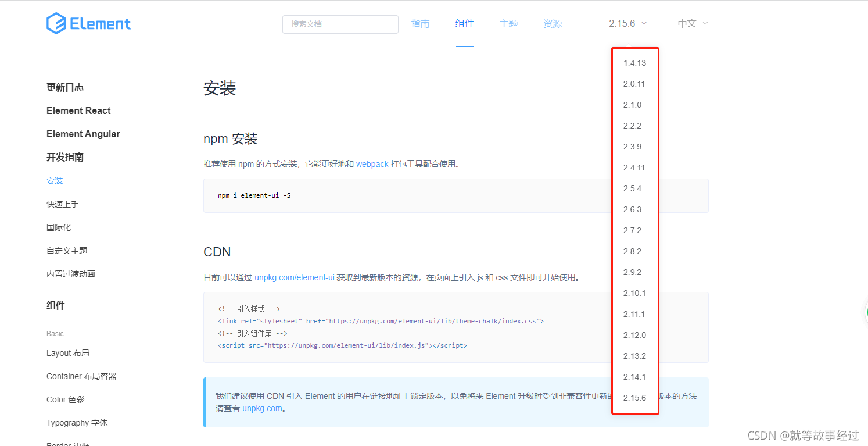Click the stylesheet link tag code line

(381, 321)
